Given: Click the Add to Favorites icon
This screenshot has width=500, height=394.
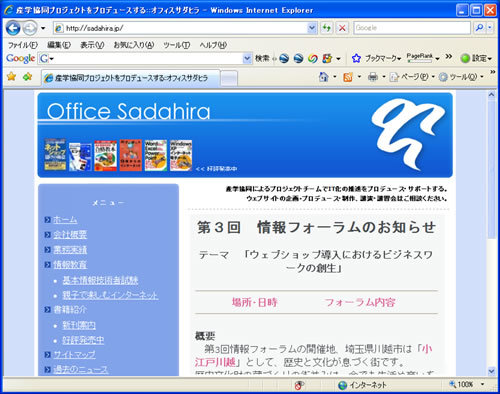Looking at the screenshot, I should (x=27, y=77).
